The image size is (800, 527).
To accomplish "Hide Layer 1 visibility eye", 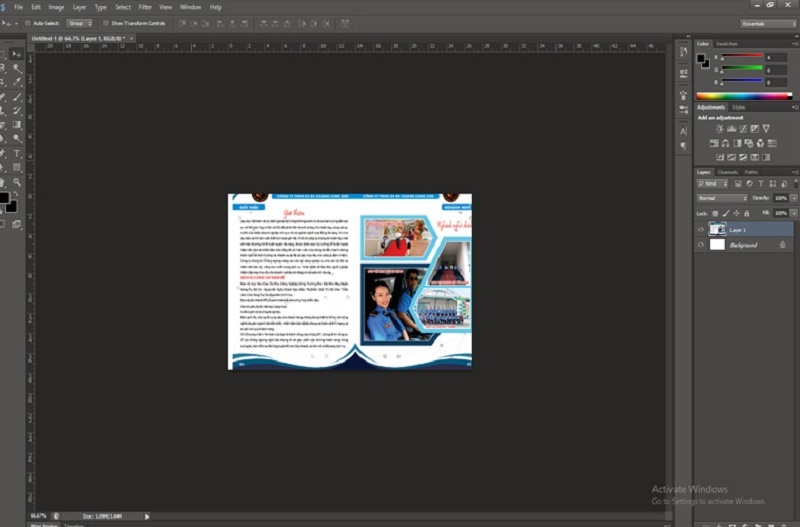I will tap(701, 230).
